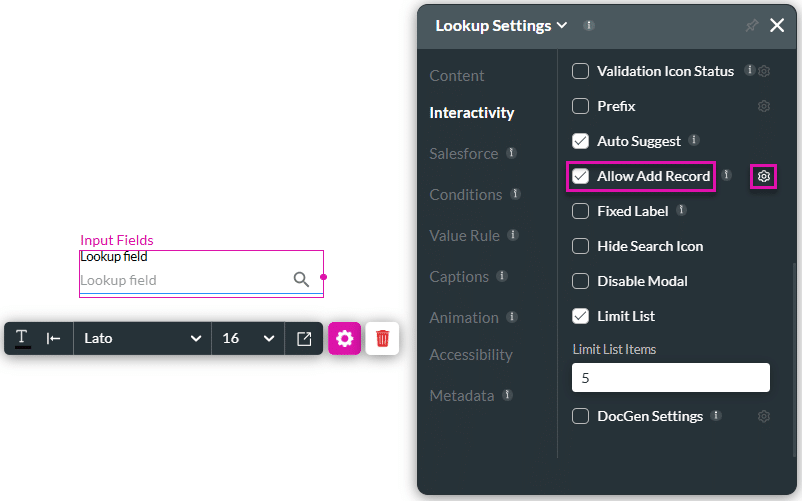Enable Disable Modal checkbox
802x501 pixels.
(581, 281)
